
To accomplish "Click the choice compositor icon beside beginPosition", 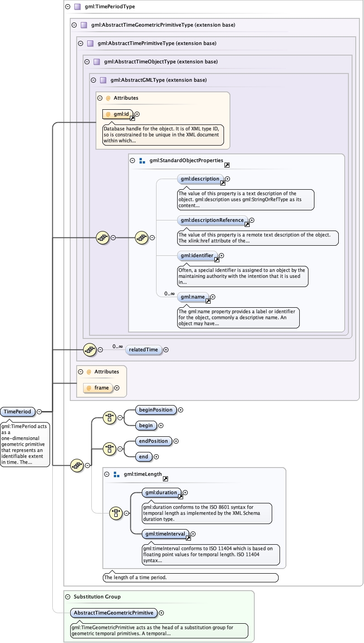I will pos(109,417).
